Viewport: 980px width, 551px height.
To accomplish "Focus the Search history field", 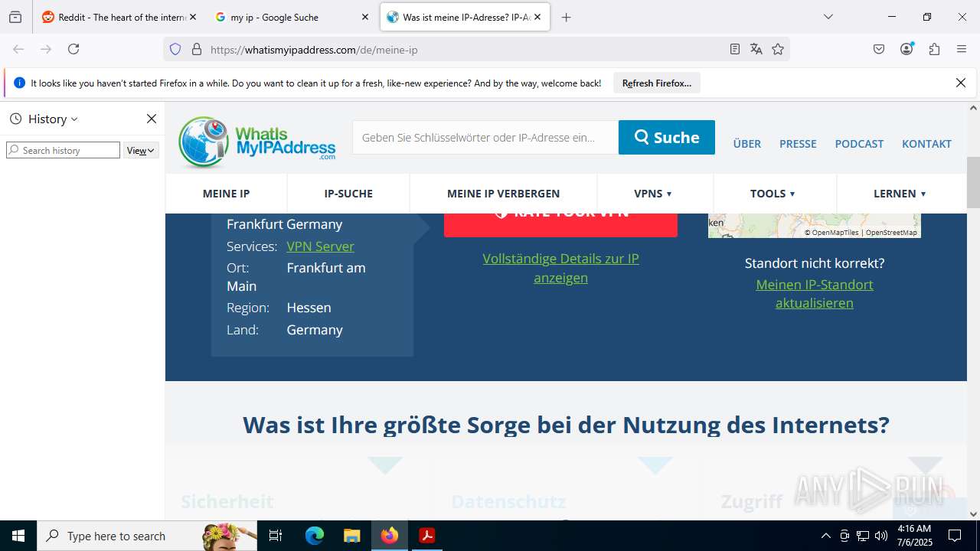I will (x=64, y=150).
